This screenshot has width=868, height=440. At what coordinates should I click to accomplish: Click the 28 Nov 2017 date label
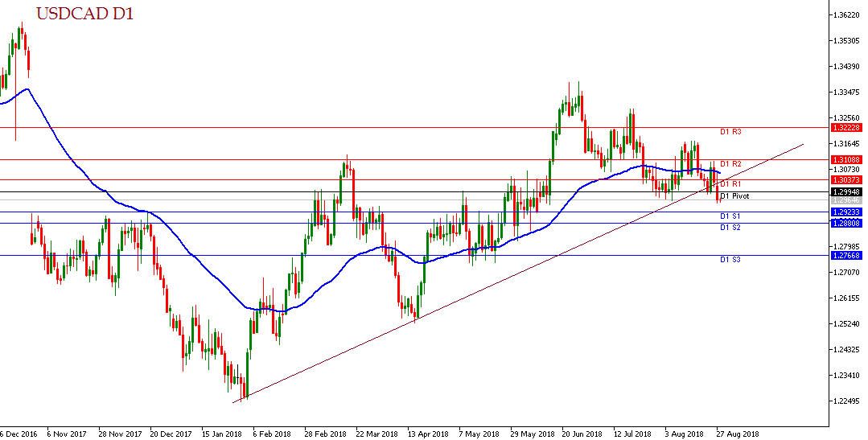[121, 434]
